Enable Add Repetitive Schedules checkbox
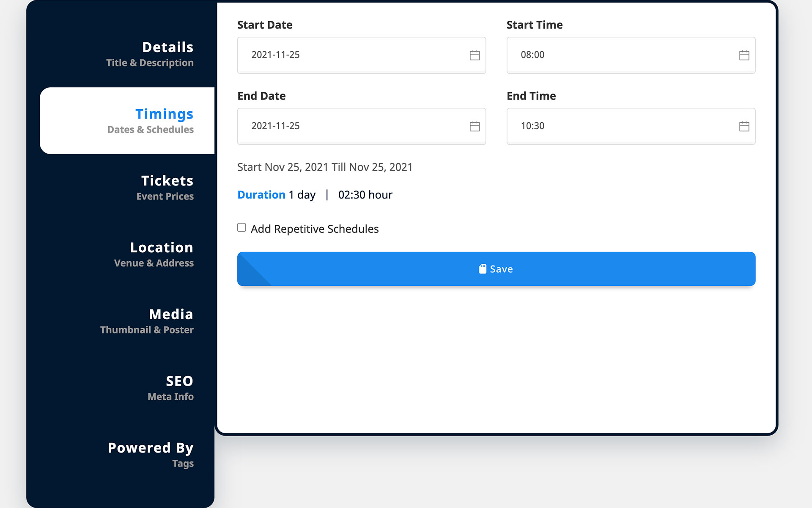 tap(241, 228)
